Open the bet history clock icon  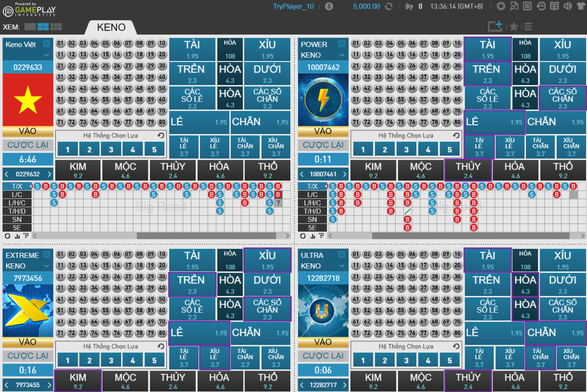click(541, 6)
